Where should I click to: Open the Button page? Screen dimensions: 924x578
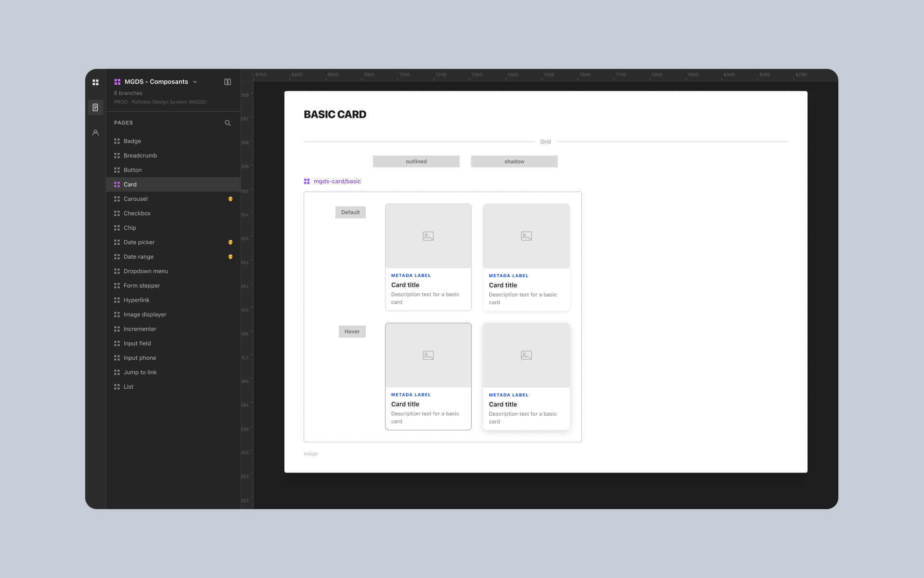(173, 170)
